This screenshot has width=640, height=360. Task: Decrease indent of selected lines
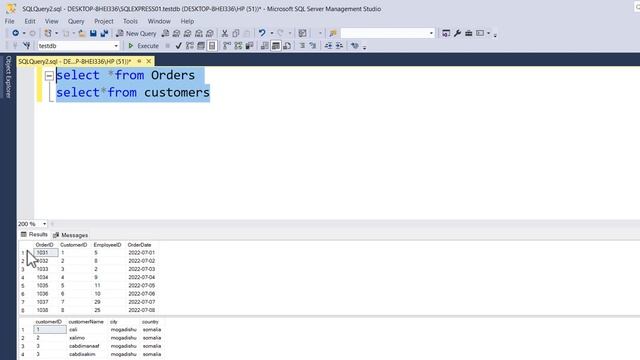(328, 46)
